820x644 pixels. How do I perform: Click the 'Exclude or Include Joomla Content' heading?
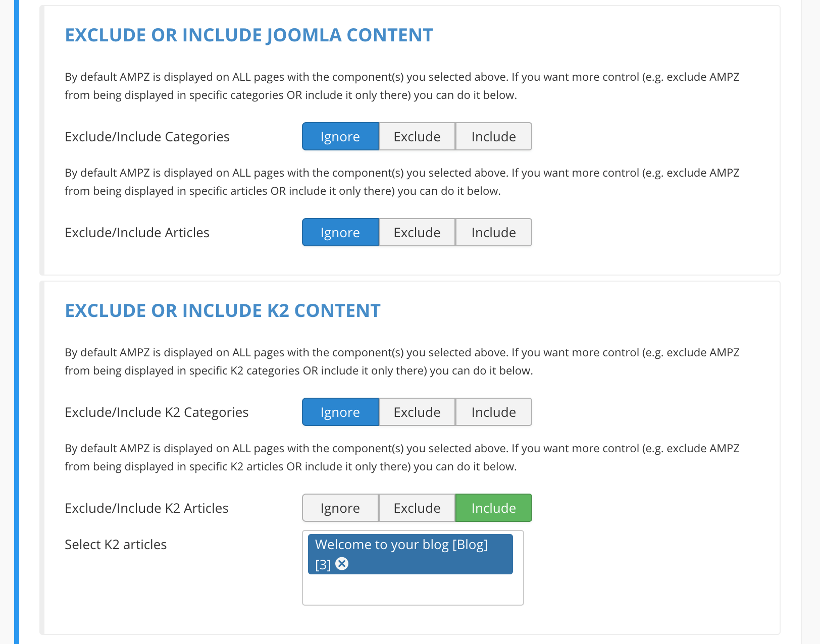249,35
